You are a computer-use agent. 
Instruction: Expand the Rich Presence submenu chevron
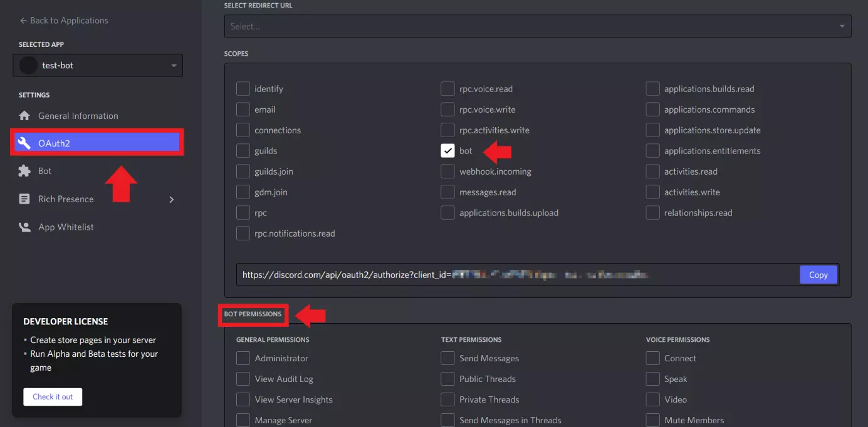[172, 199]
